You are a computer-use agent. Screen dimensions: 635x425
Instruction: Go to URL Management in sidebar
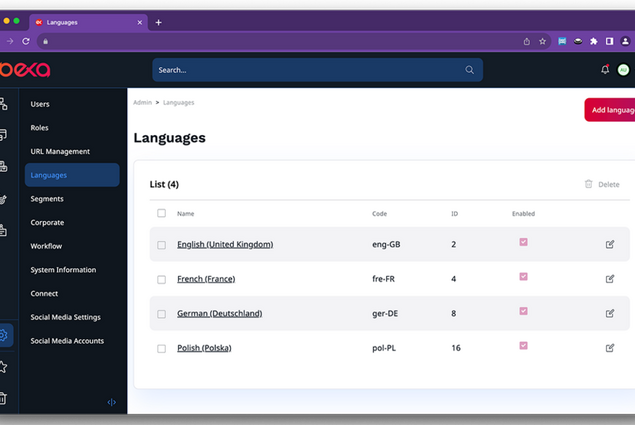(x=60, y=151)
